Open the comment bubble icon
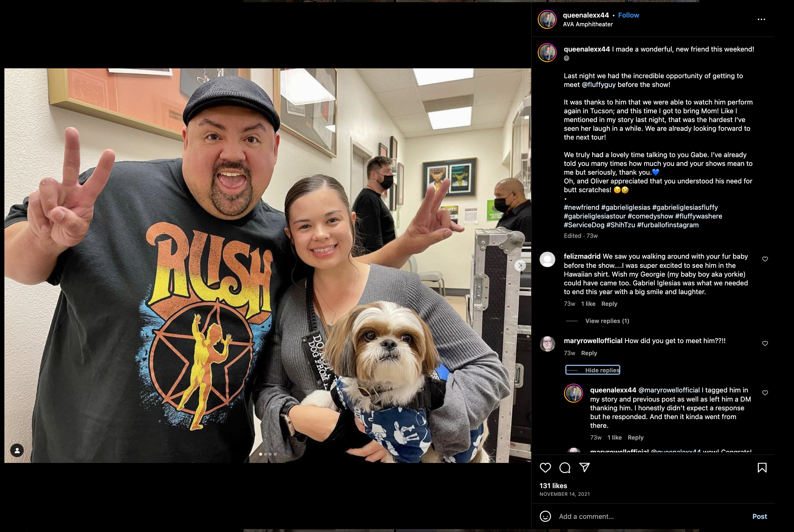This screenshot has height=532, width=794. 565,468
